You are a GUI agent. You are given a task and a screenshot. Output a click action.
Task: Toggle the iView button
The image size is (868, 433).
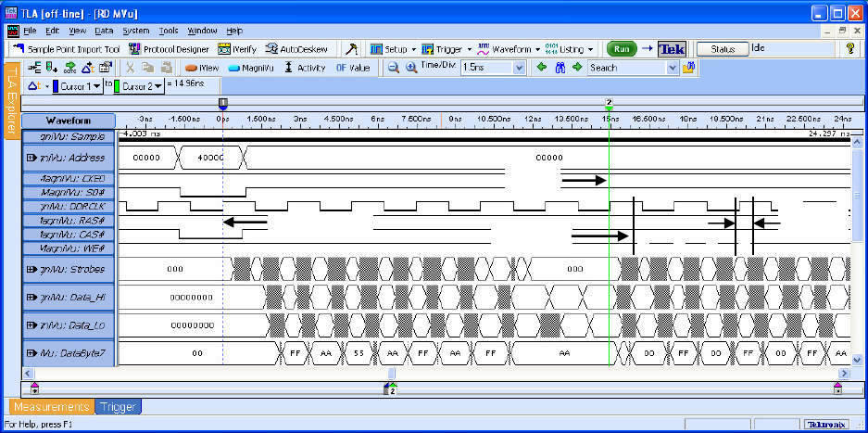point(202,68)
